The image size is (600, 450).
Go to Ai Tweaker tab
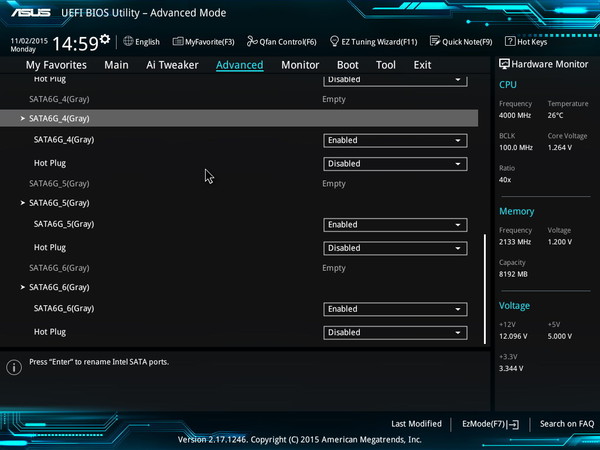[x=172, y=65]
